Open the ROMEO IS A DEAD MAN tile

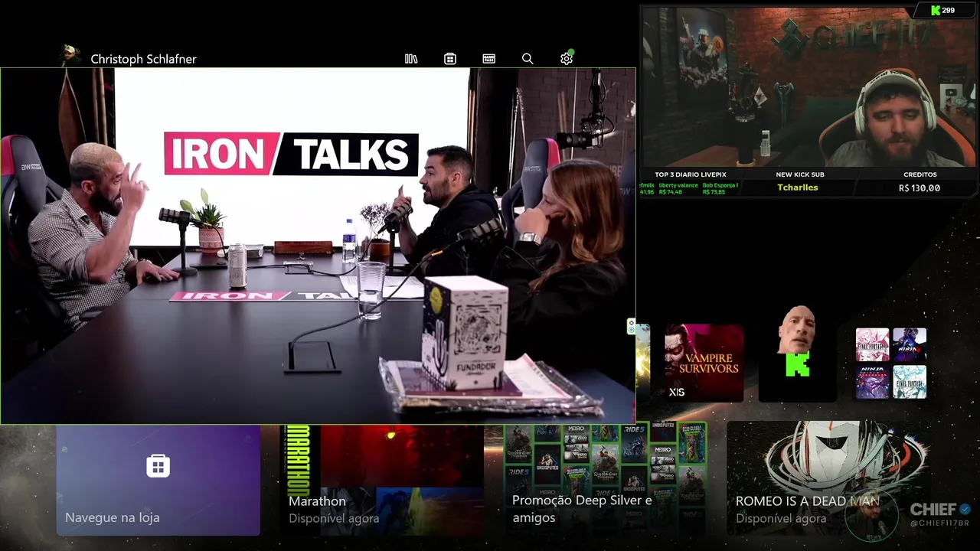[827, 480]
